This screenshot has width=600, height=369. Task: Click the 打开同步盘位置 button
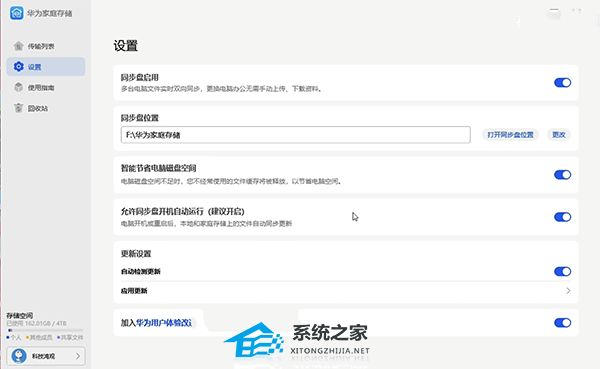[510, 135]
